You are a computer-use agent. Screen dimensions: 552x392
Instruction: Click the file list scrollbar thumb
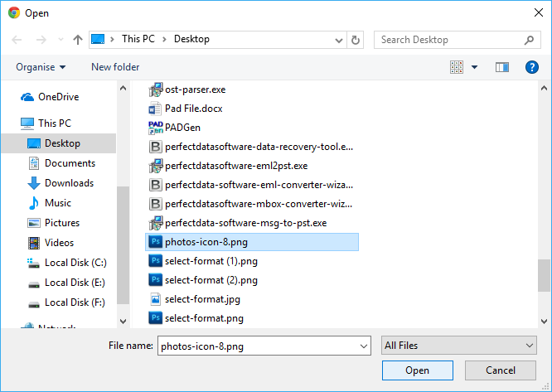point(544,275)
